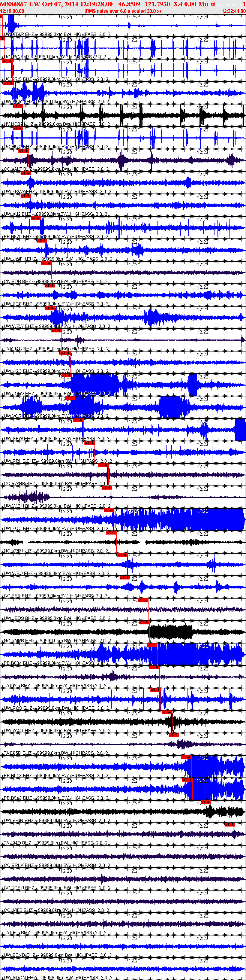Select the NV NC89 HHZ station label
This screenshot has width=246, height=980.
point(57,124)
